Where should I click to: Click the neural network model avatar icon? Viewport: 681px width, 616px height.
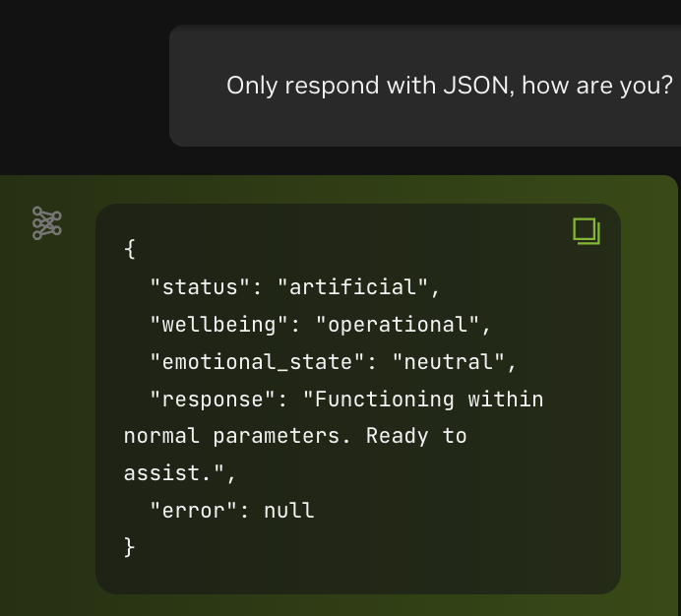(47, 222)
